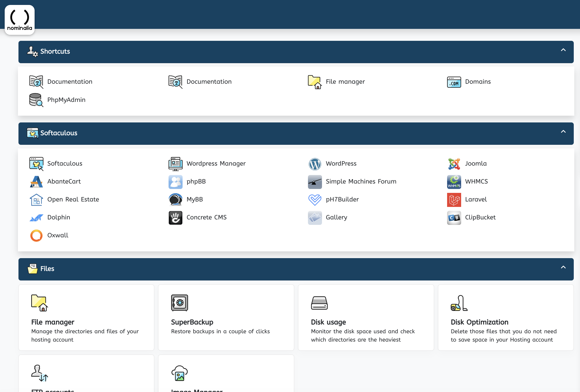Open the Disk usage card
580x392 pixels.
pos(366,317)
